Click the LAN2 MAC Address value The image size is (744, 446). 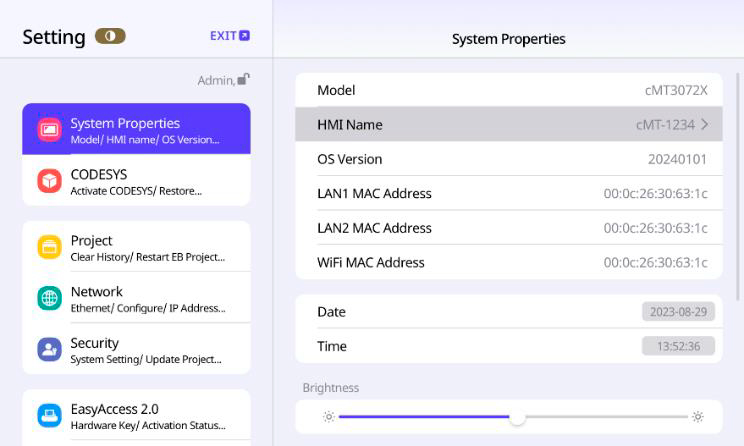click(x=656, y=228)
